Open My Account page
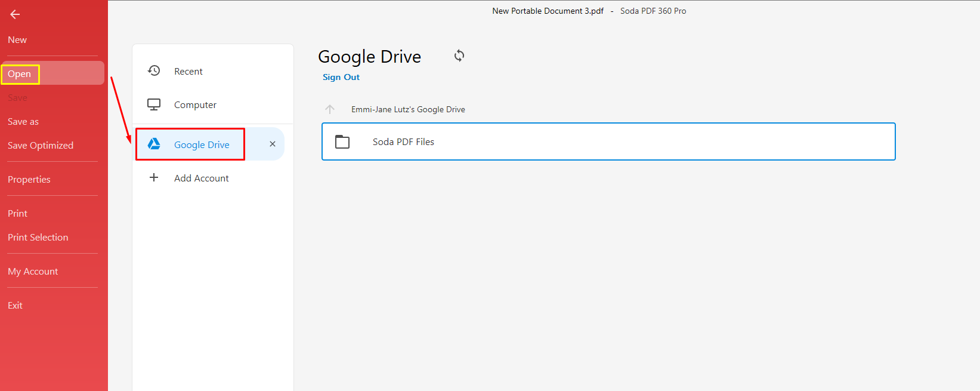Viewport: 980px width, 391px height. (x=33, y=272)
